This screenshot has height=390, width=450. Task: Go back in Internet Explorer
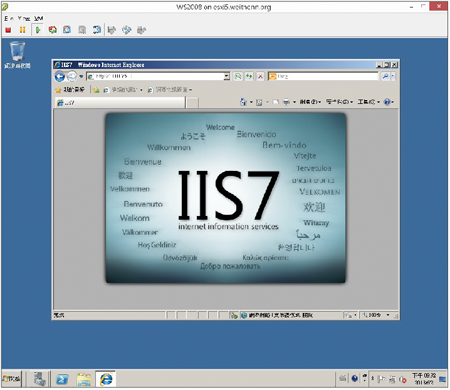point(60,77)
